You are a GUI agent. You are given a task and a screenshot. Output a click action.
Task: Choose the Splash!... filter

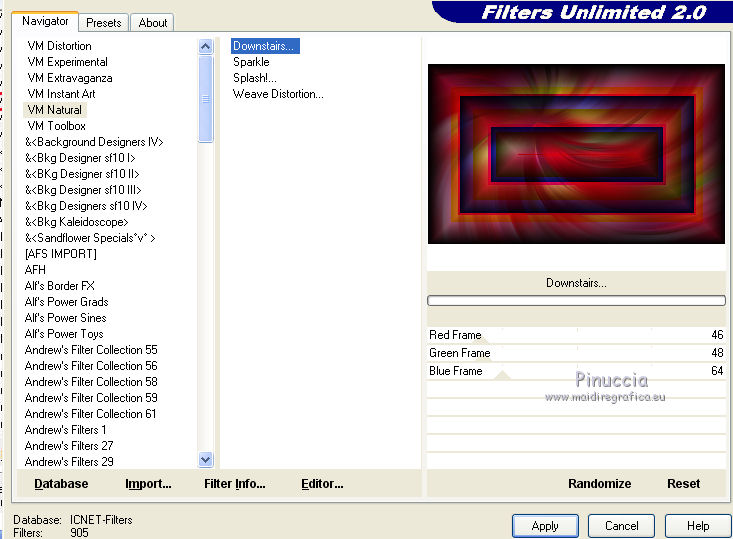click(x=255, y=78)
